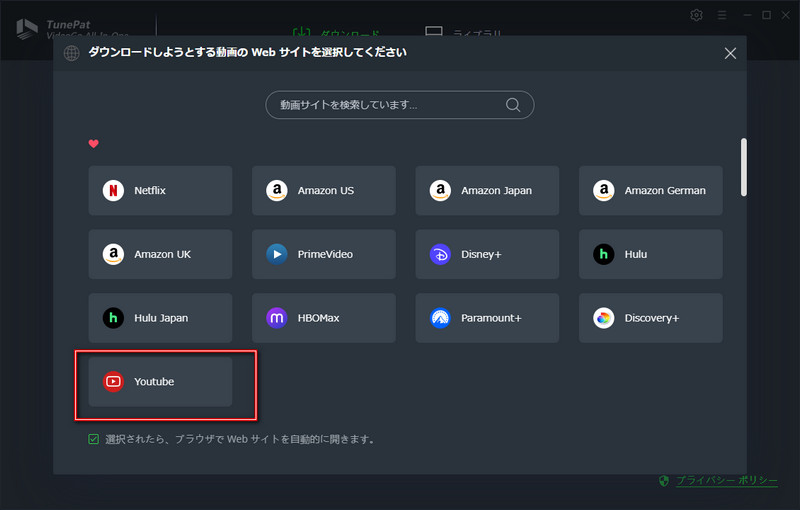Select the Netflix site tile
800x510 pixels.
160,190
